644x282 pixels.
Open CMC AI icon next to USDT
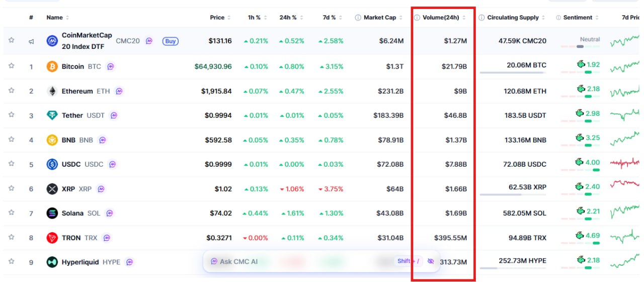pos(114,115)
